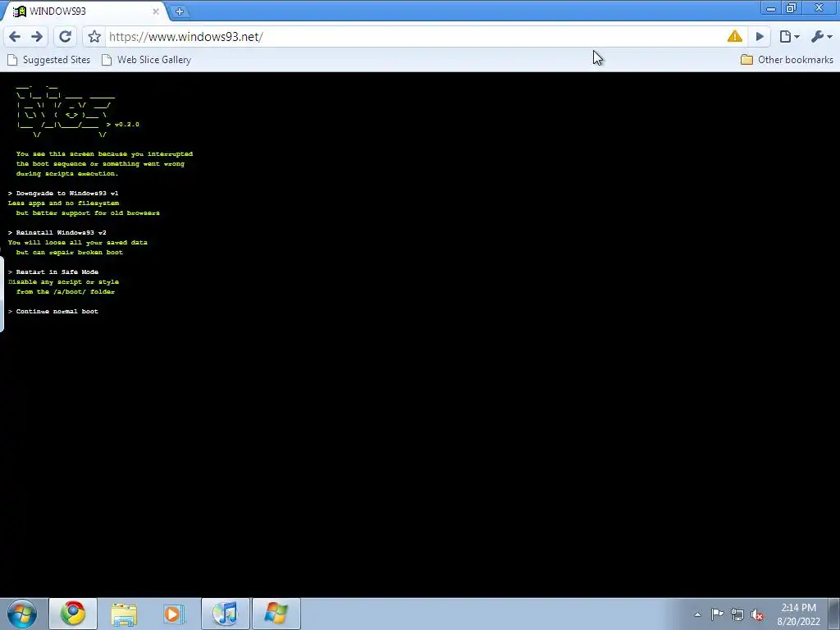The height and width of the screenshot is (630, 840).
Task: Click the v0.2.0 version text
Action: click(x=126, y=125)
